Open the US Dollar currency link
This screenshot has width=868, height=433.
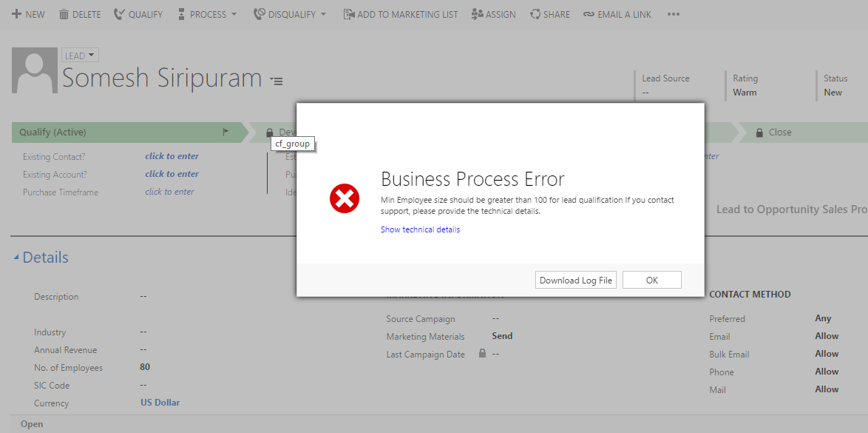coord(160,403)
